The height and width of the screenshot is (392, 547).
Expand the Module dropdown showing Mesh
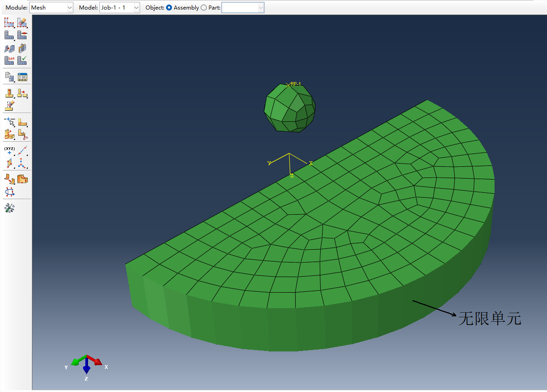[69, 8]
